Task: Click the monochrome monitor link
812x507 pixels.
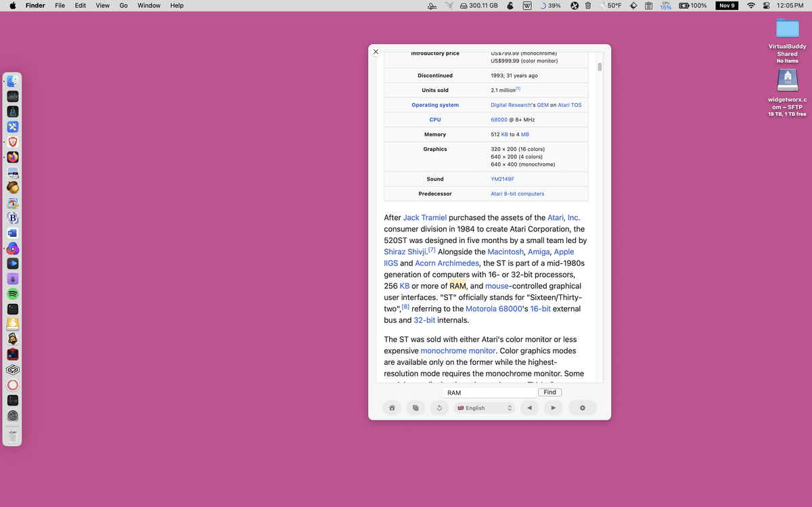Action: point(457,351)
